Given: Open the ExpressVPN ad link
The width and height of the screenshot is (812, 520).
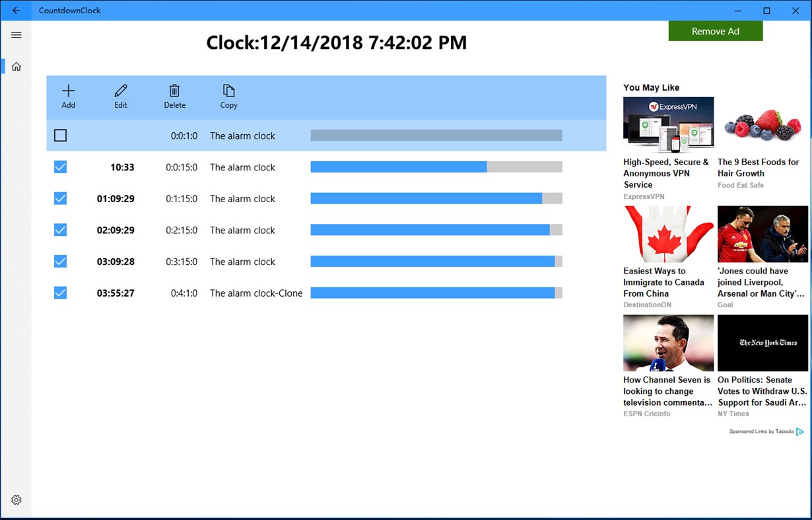Looking at the screenshot, I should (x=668, y=124).
